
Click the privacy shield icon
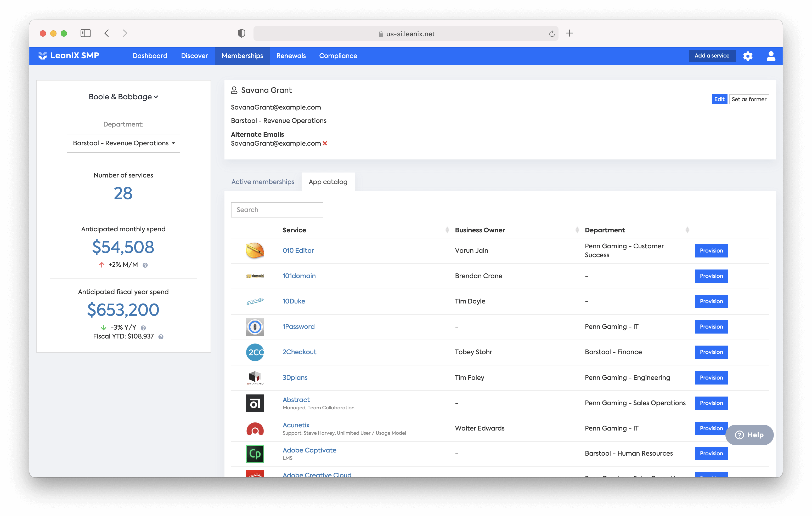(x=241, y=33)
